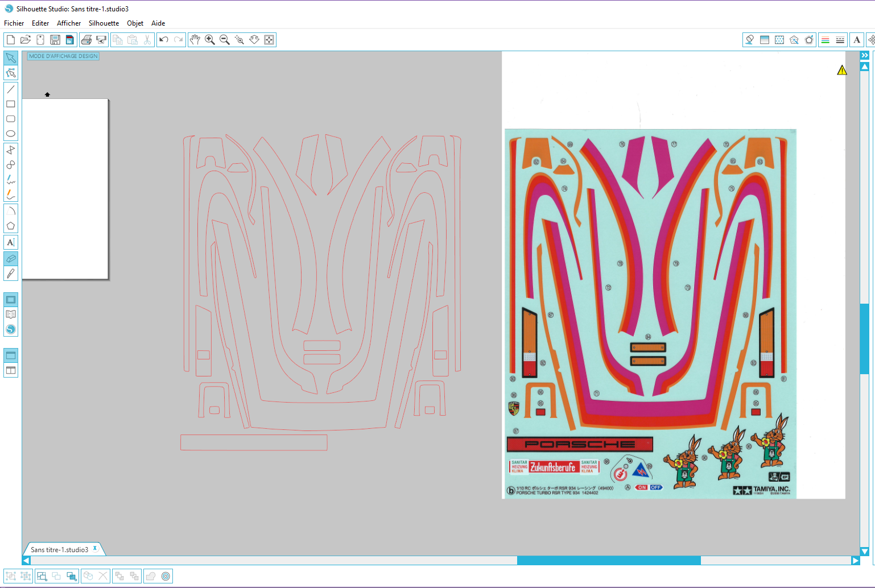Image resolution: width=875 pixels, height=588 pixels.
Task: Select the Draw a Rectangle tool
Action: [x=11, y=104]
